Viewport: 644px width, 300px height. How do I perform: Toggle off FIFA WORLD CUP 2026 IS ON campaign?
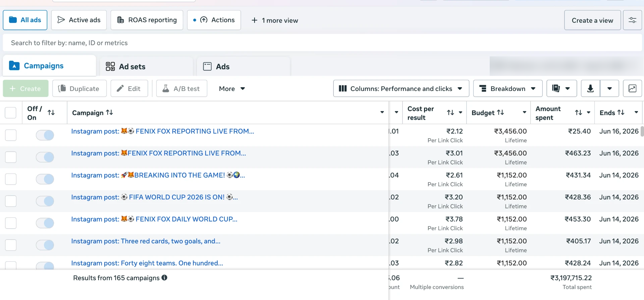45,201
